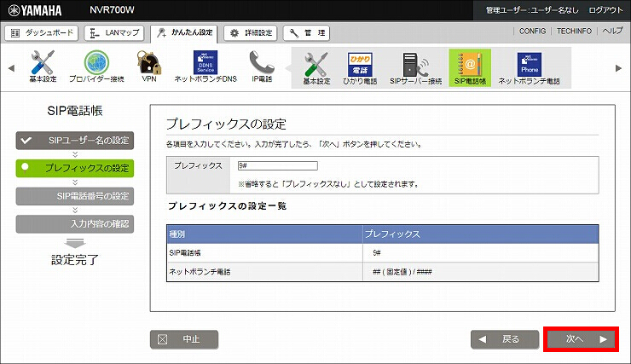Open the CONFIG link
631x364 pixels.
click(x=532, y=31)
